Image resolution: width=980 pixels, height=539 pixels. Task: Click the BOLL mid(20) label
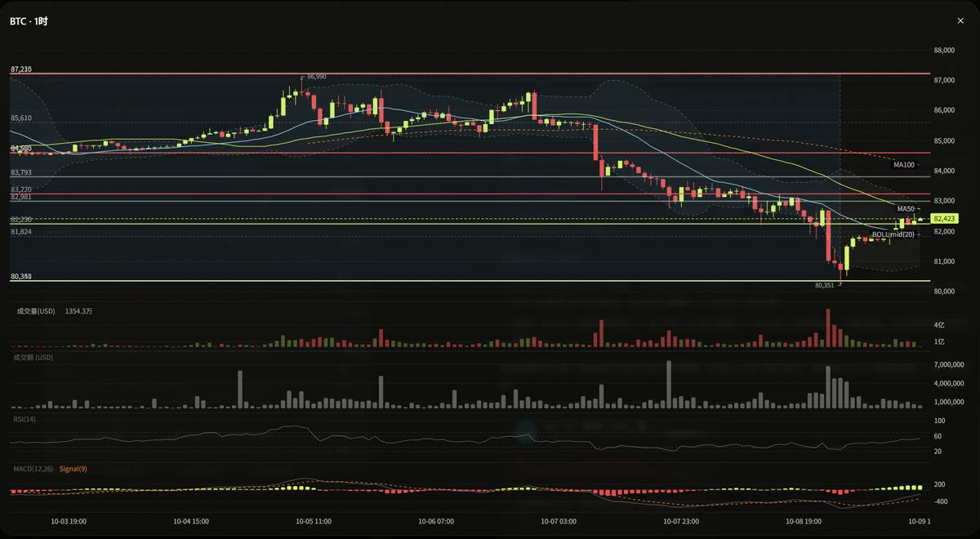tap(893, 235)
